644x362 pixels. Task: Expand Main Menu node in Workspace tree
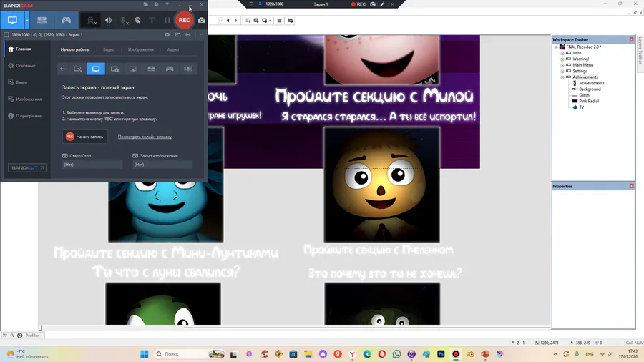(x=562, y=65)
